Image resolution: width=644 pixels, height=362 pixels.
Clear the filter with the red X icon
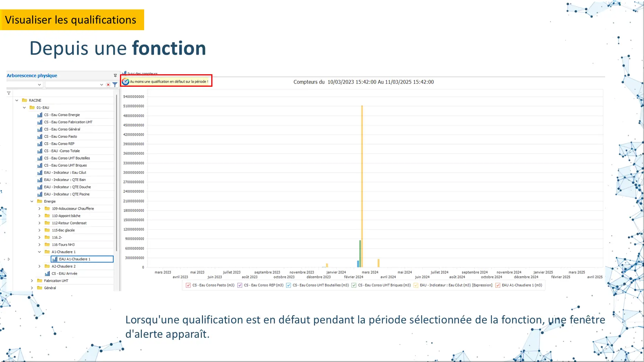pos(108,85)
